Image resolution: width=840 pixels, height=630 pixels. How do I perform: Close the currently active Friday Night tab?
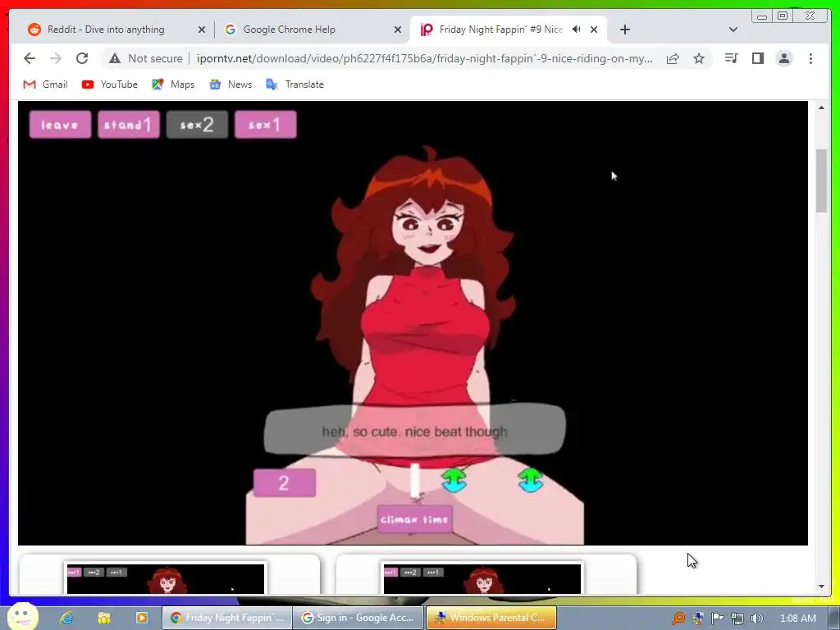tap(594, 30)
